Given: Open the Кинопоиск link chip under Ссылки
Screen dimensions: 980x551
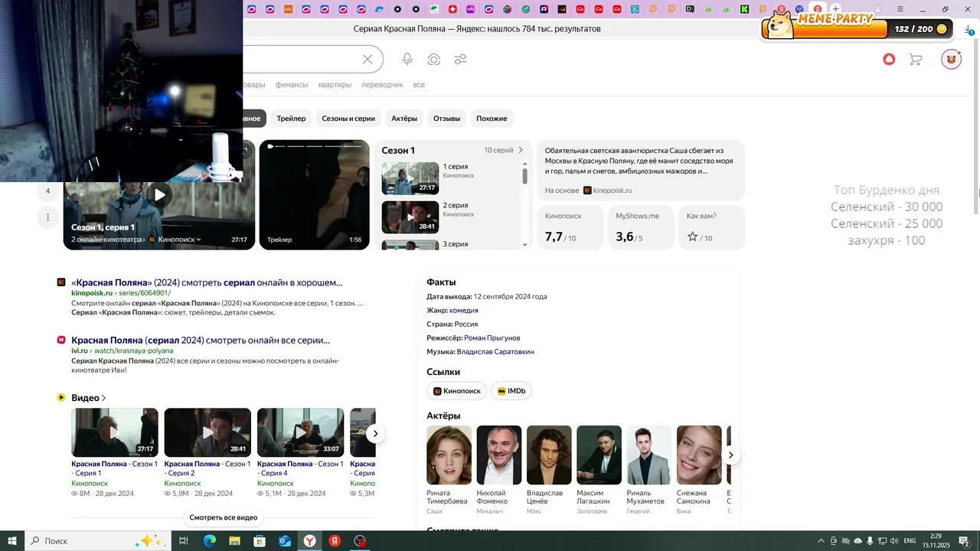Looking at the screenshot, I should (456, 391).
